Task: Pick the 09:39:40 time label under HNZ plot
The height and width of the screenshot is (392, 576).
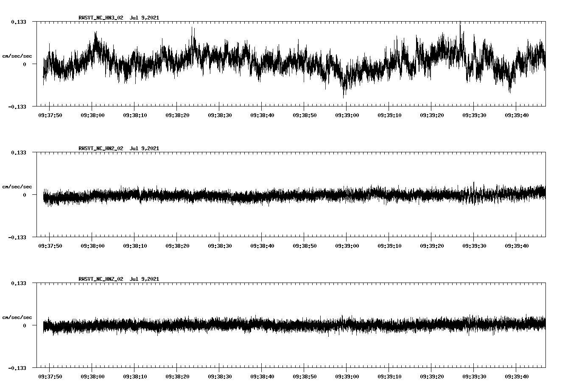Action: tap(517, 377)
